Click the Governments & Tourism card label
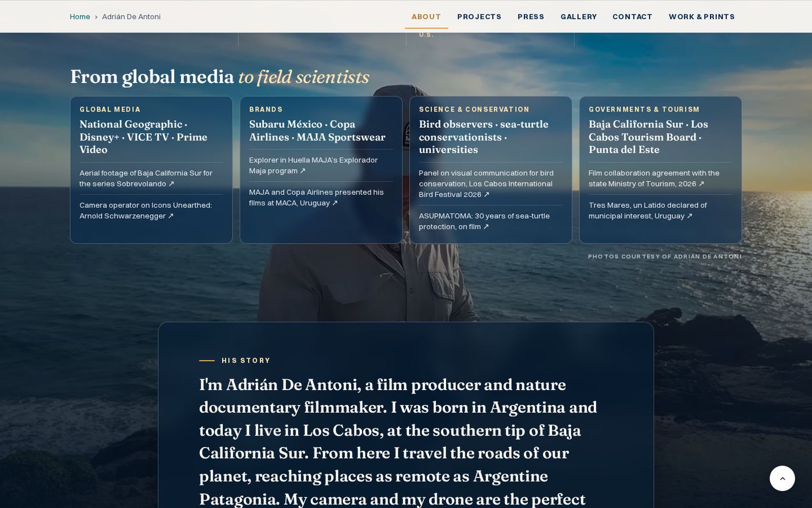This screenshot has width=812, height=508. point(644,109)
